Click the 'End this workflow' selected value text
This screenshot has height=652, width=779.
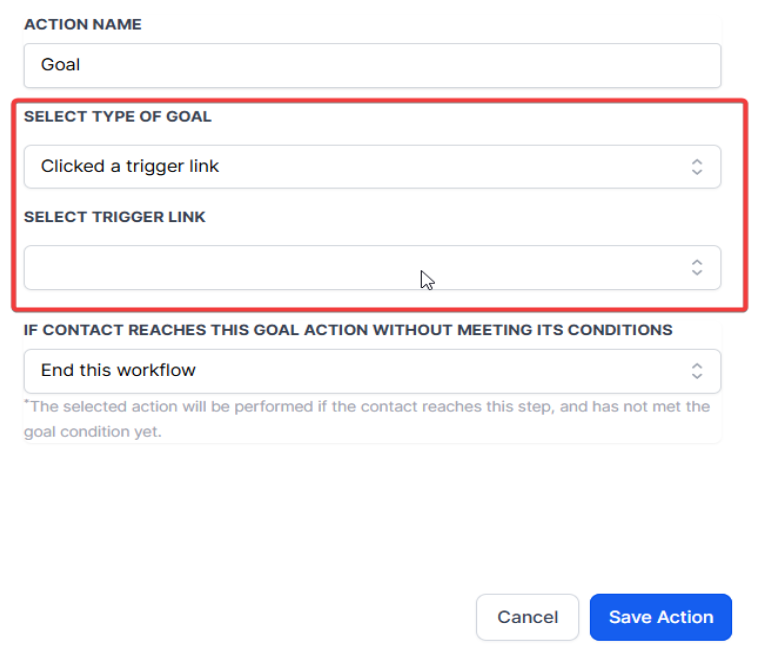[118, 371]
